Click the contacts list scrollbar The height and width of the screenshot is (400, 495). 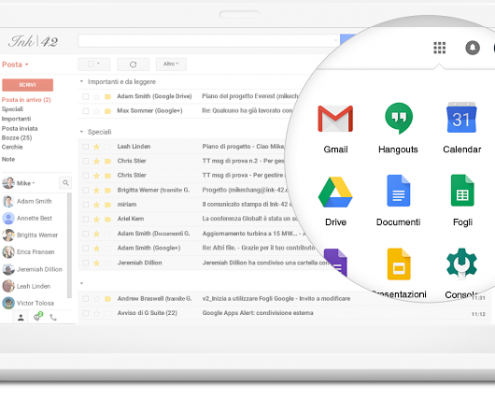click(x=69, y=245)
